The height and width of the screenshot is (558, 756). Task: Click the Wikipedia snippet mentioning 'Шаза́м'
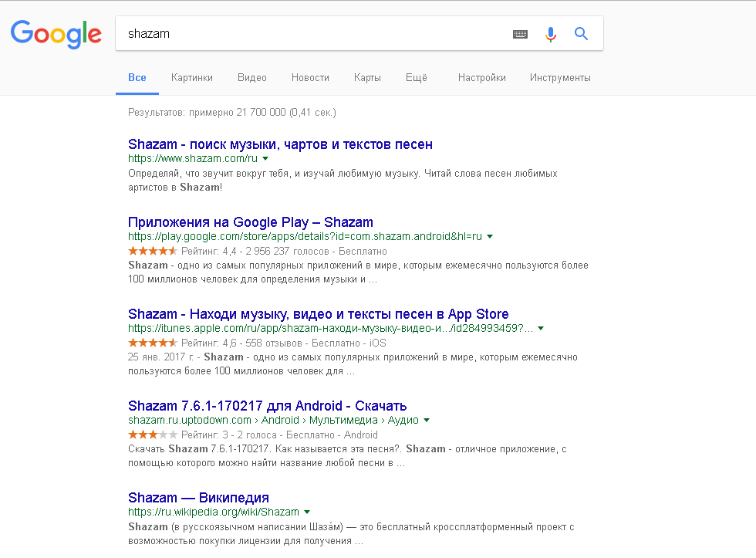click(x=351, y=534)
